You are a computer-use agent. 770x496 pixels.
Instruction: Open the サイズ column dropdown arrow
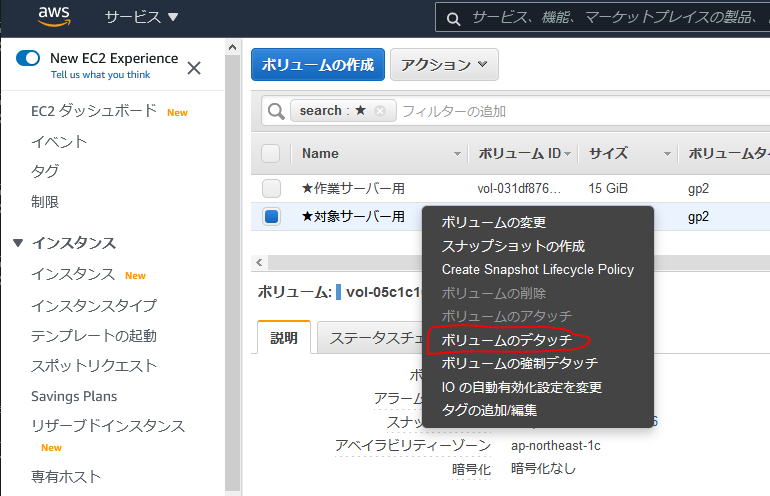pyautogui.click(x=667, y=154)
